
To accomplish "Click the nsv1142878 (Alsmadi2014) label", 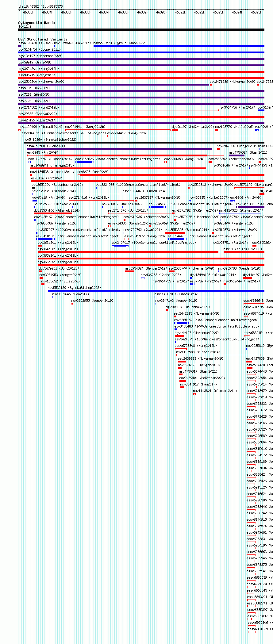I will tap(177, 294).
